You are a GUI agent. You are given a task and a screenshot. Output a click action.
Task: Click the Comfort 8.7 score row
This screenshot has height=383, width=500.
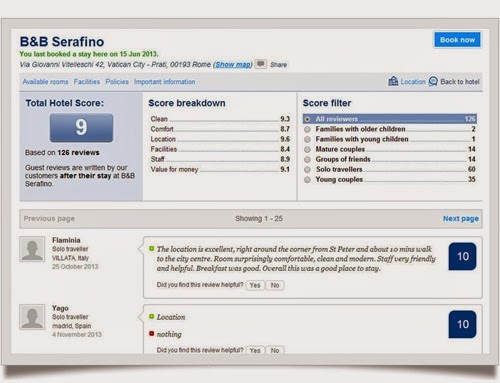tap(220, 129)
